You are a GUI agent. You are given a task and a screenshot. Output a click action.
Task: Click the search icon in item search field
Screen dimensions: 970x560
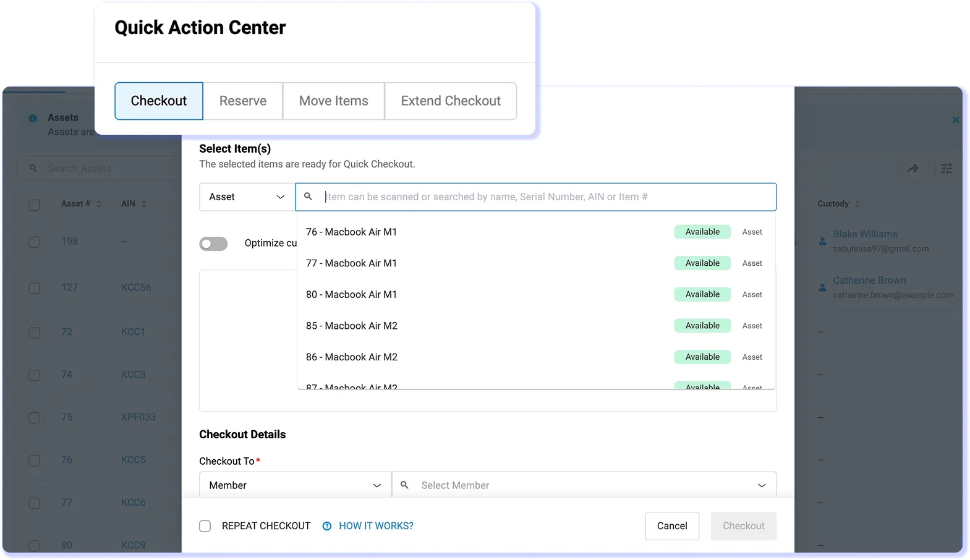point(308,197)
